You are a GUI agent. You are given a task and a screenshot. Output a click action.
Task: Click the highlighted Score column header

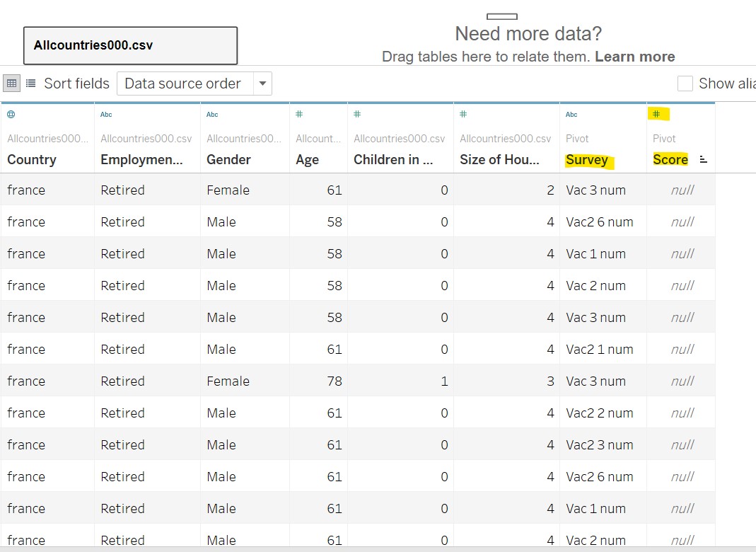tap(670, 160)
